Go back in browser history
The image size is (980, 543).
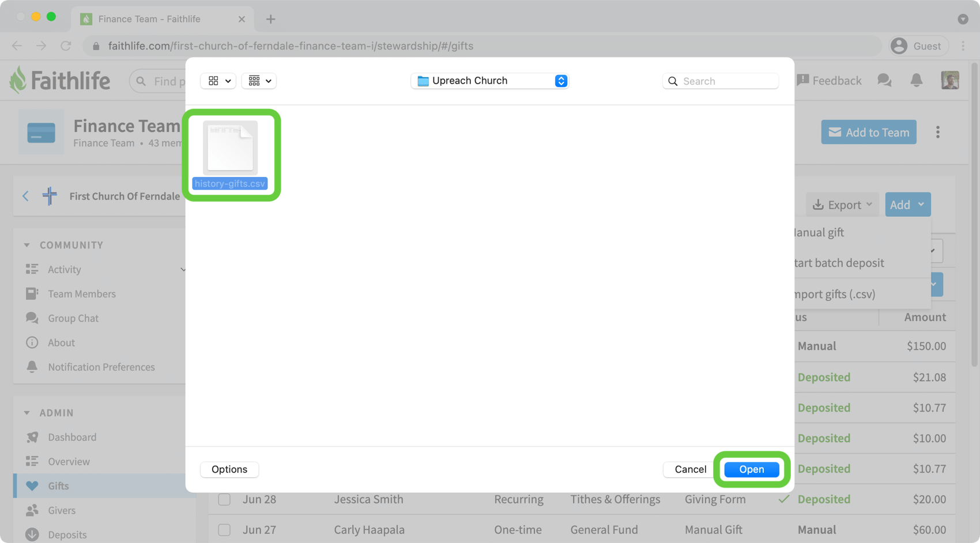(17, 46)
